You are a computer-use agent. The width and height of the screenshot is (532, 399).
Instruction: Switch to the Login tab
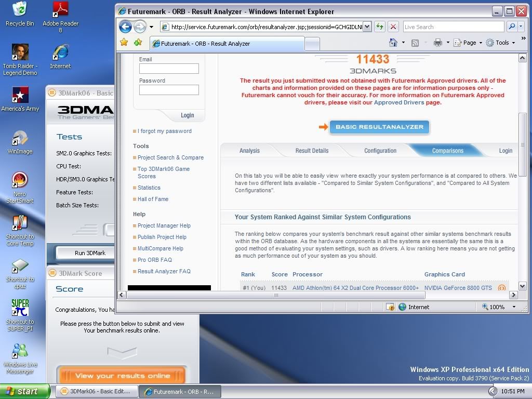coord(506,151)
